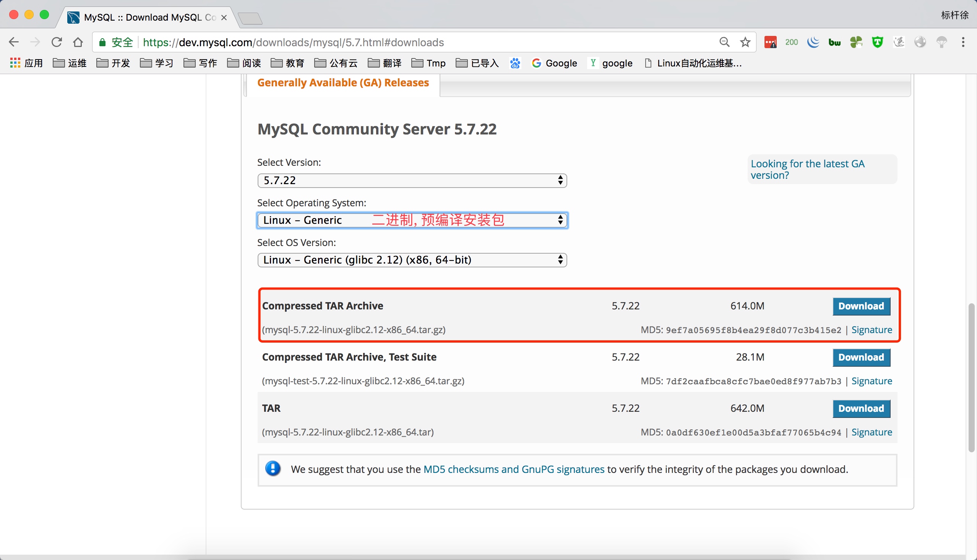Open the browser home page
This screenshot has width=977, height=560.
(78, 42)
